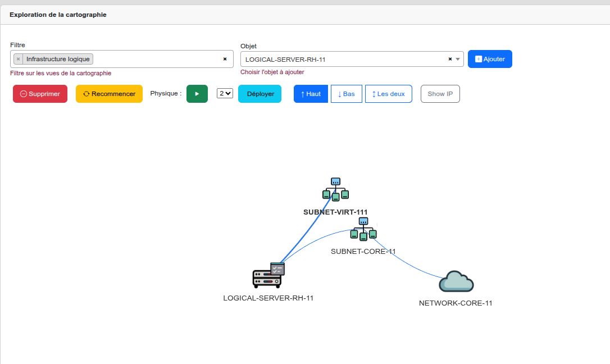
Task: Open the depth level dropdown showing 2
Action: pyautogui.click(x=225, y=94)
